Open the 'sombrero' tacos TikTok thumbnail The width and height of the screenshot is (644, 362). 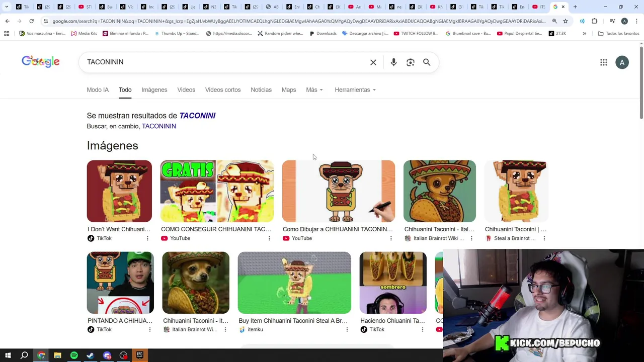(393, 283)
